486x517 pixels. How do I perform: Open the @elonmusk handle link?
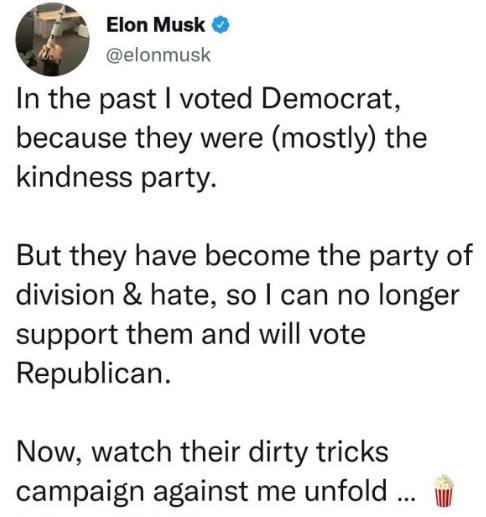click(158, 55)
